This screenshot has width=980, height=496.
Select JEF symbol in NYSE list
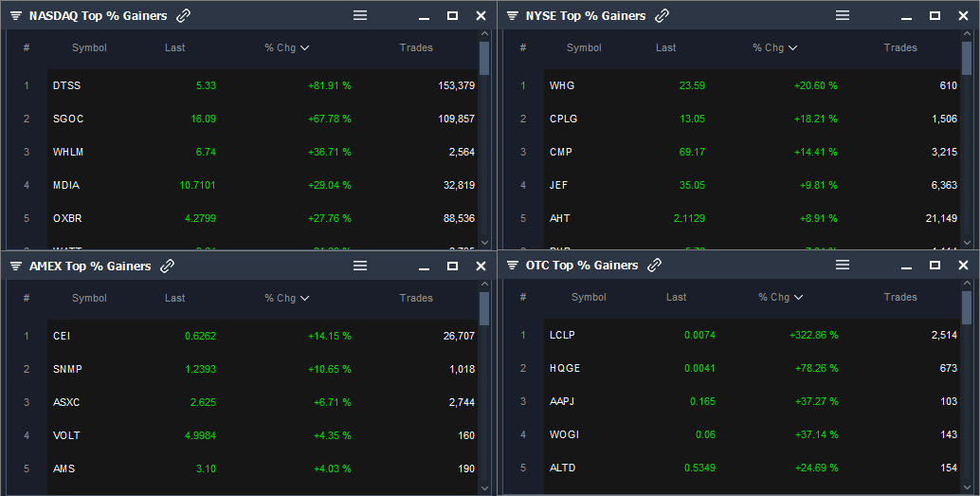point(559,185)
